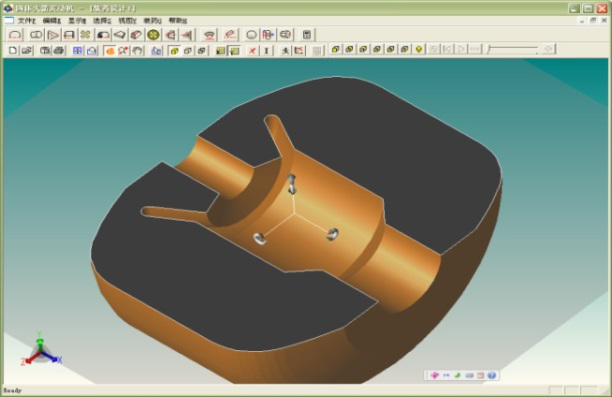Screen dimensions: 612x397
Task: Open the 帮助 (Help) menu
Action: click(x=178, y=21)
